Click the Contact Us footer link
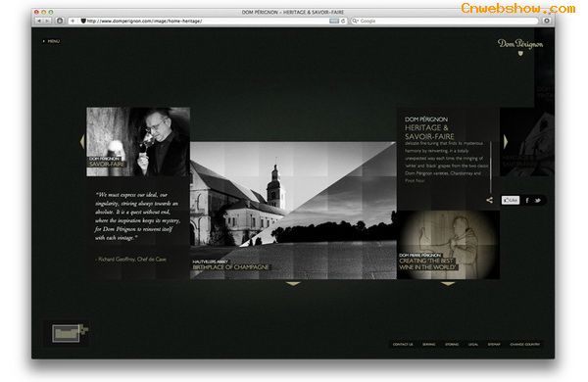 [403, 344]
